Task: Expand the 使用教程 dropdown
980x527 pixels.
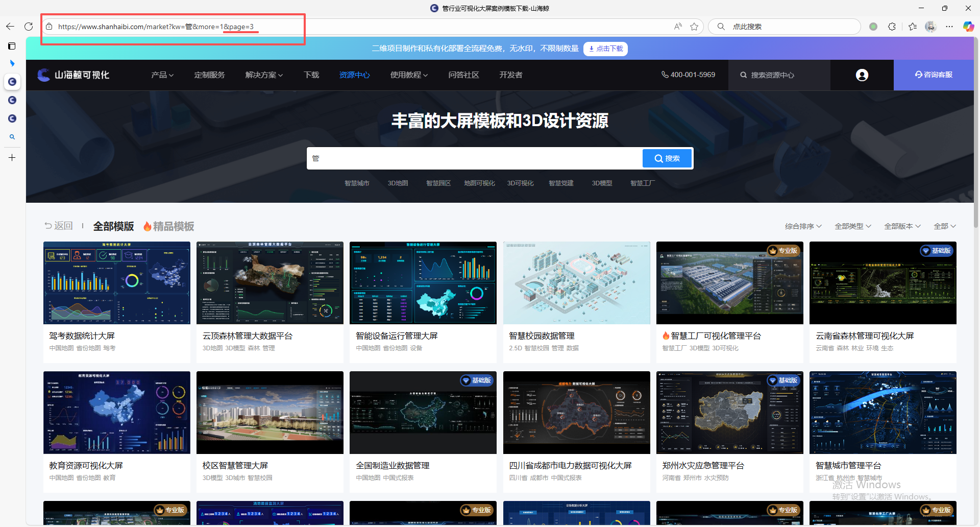Action: pos(409,75)
